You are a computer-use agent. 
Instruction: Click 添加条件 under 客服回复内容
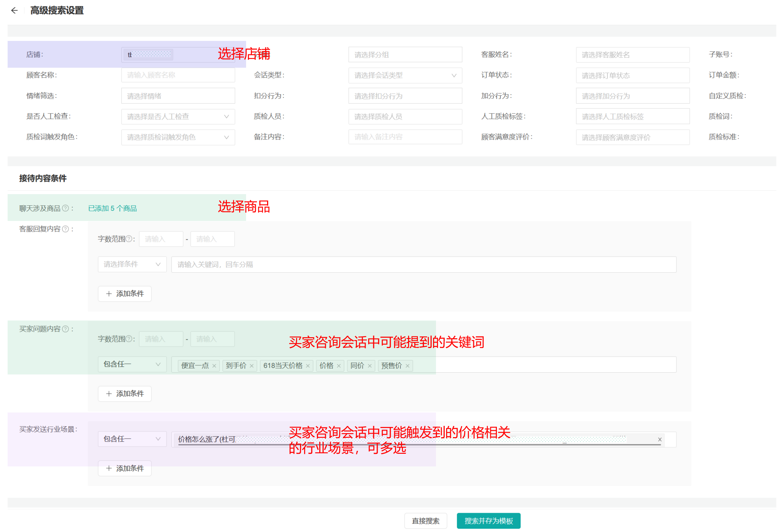pos(125,294)
